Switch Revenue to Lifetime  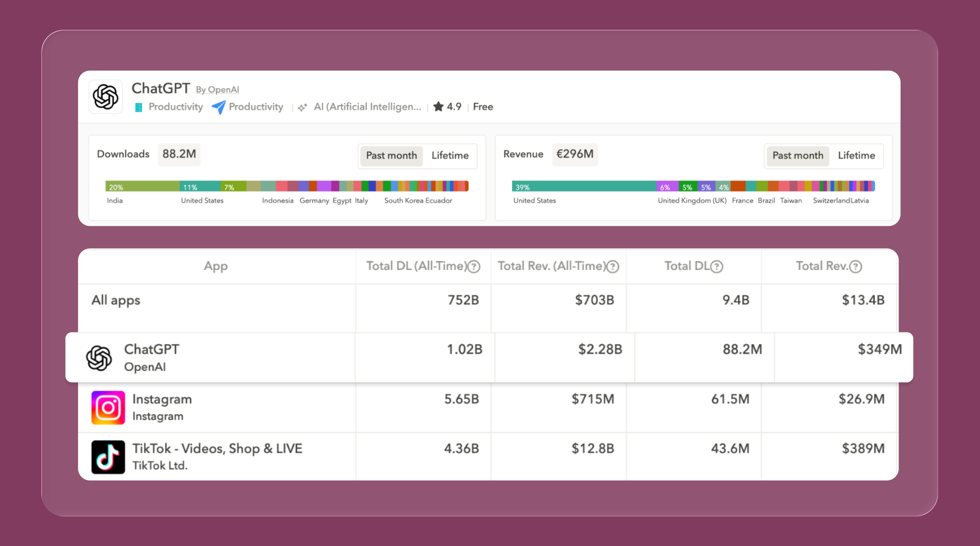[856, 156]
